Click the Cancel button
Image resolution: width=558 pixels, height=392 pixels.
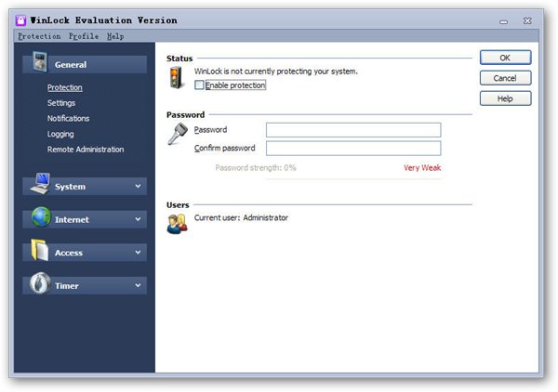coord(505,78)
